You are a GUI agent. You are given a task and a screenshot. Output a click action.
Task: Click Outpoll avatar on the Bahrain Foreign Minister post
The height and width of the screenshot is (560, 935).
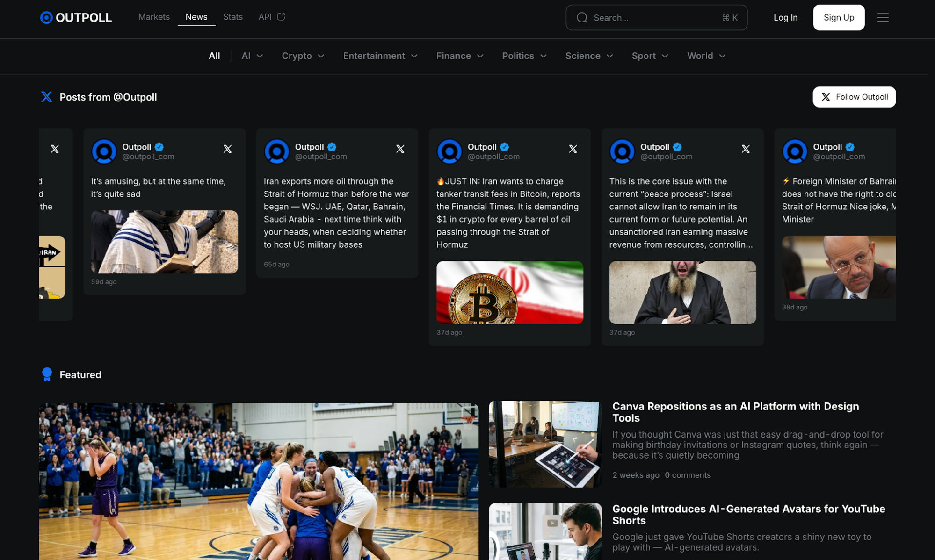(794, 151)
